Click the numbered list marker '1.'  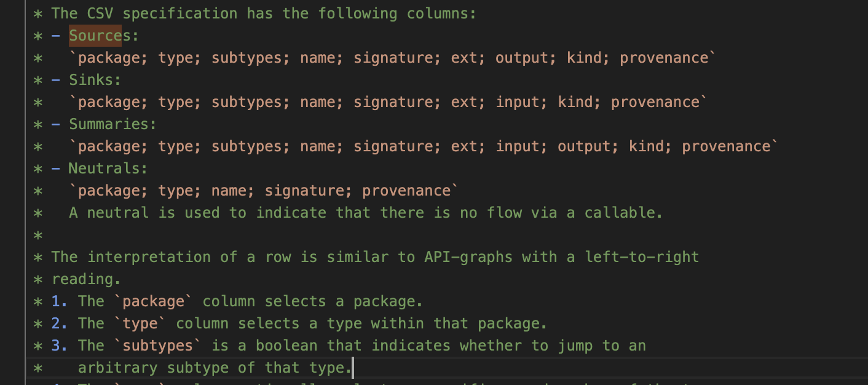(x=60, y=301)
